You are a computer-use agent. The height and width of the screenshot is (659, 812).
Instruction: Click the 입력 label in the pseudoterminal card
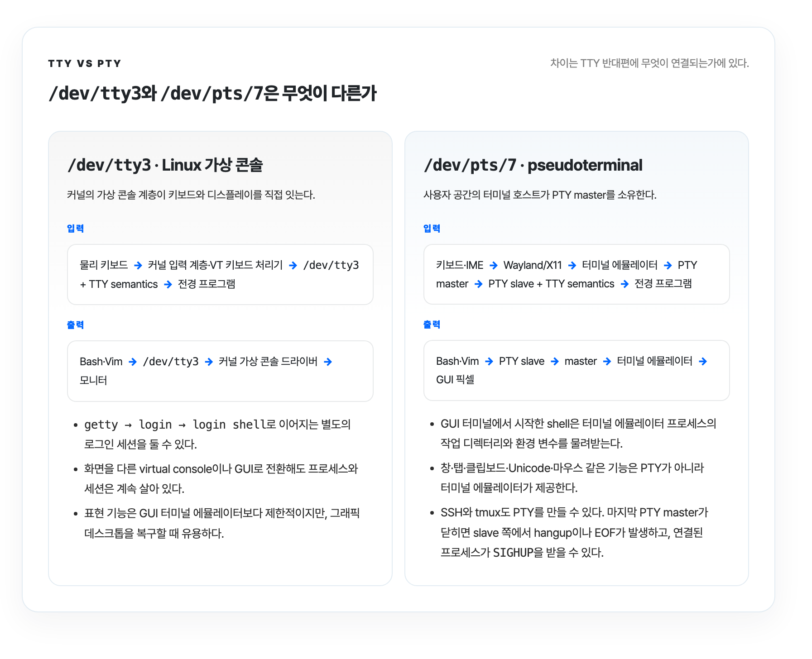coord(432,228)
